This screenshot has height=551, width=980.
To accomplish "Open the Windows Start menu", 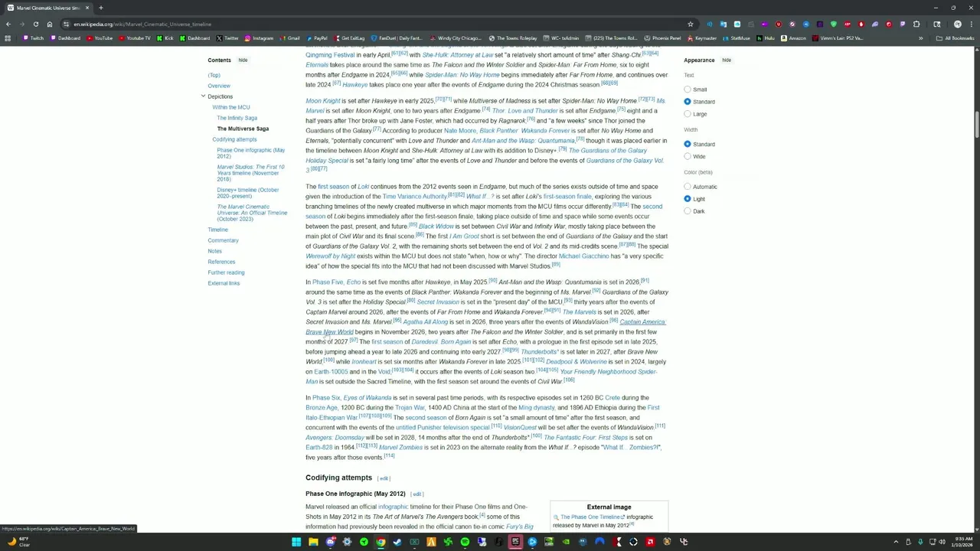I will coord(296,542).
